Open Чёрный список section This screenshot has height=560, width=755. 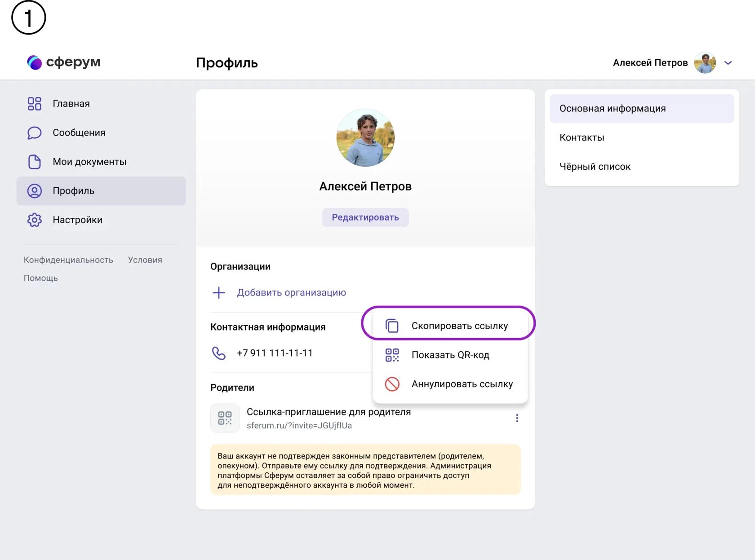click(x=642, y=167)
